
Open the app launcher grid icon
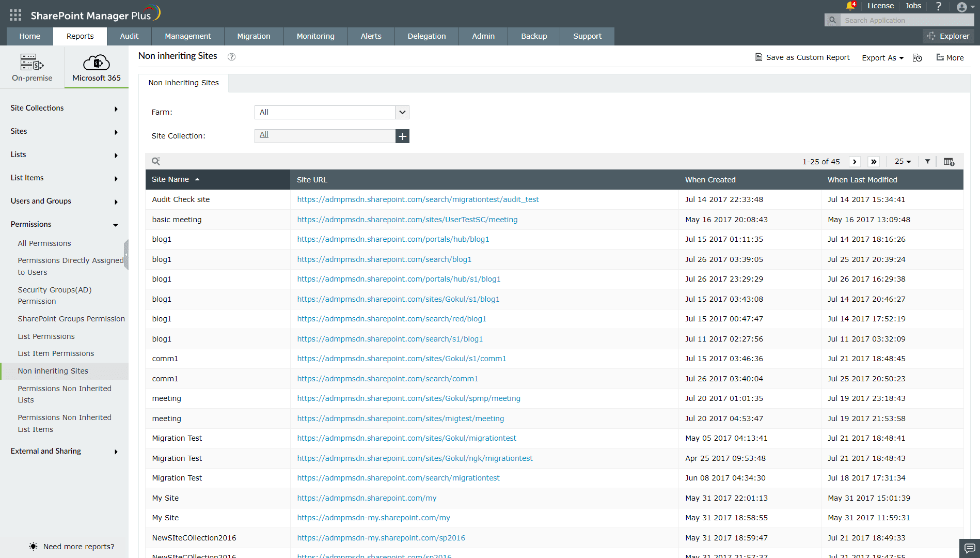tap(15, 15)
